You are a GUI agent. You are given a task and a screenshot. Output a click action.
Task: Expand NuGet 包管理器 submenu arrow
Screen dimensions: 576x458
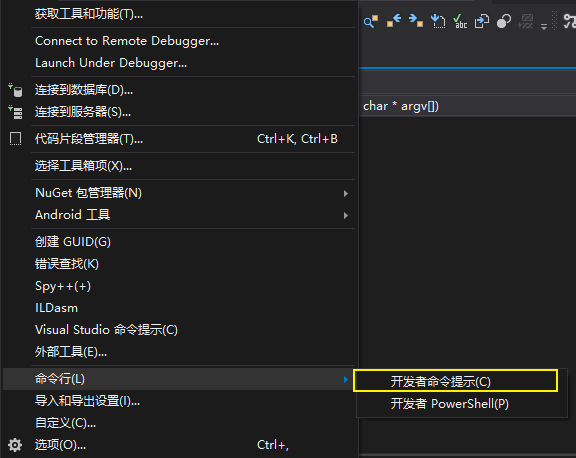tap(346, 193)
